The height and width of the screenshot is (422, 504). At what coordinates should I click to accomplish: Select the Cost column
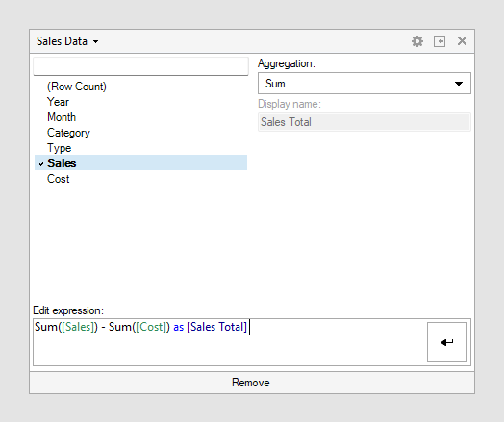[x=58, y=179]
